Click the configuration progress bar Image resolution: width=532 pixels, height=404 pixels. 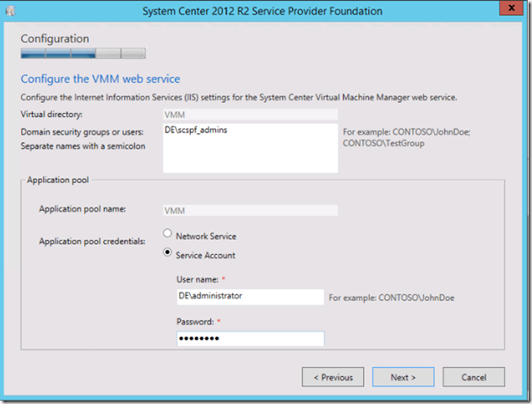(83, 54)
